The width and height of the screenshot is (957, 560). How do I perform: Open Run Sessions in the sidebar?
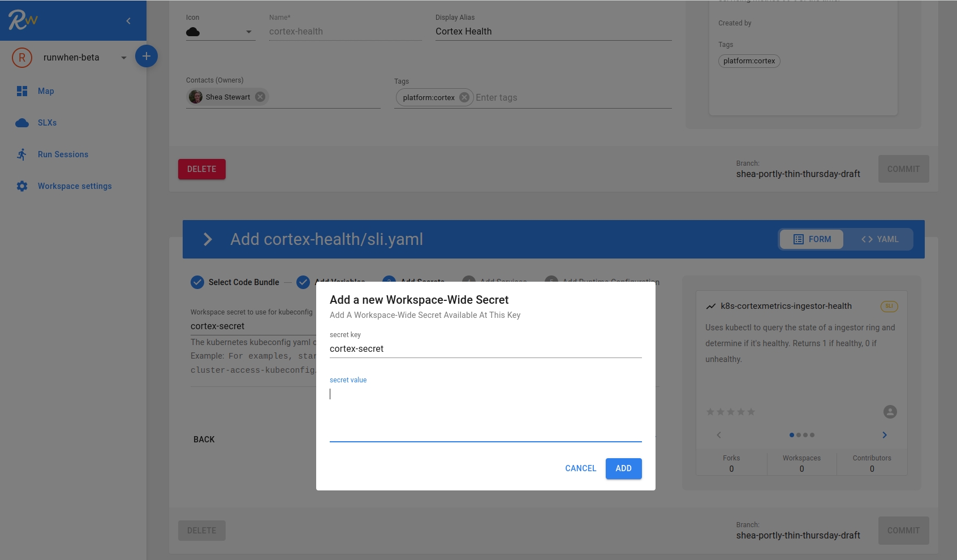(63, 154)
